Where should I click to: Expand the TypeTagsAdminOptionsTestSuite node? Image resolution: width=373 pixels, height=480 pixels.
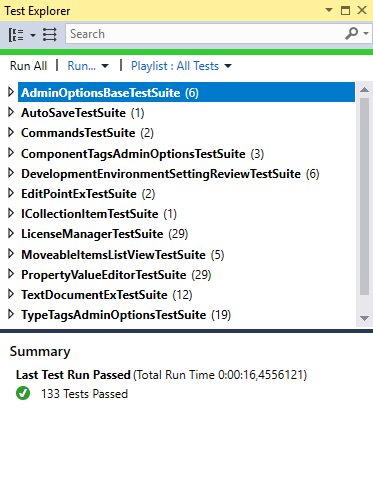pyautogui.click(x=11, y=314)
